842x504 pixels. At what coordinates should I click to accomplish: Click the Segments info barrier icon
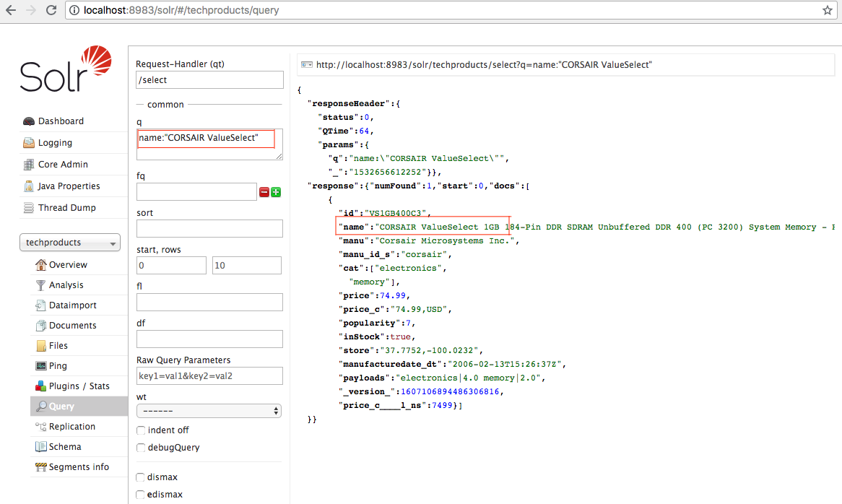(x=41, y=467)
